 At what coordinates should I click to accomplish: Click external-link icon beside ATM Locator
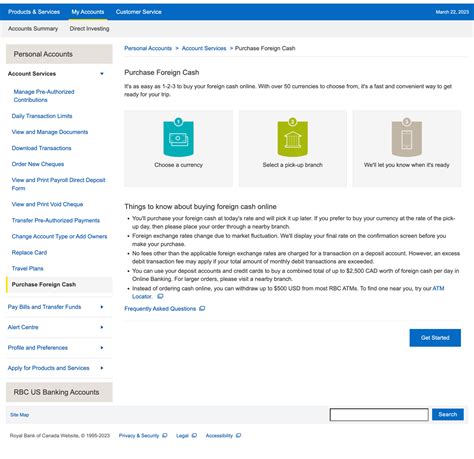[x=160, y=296]
